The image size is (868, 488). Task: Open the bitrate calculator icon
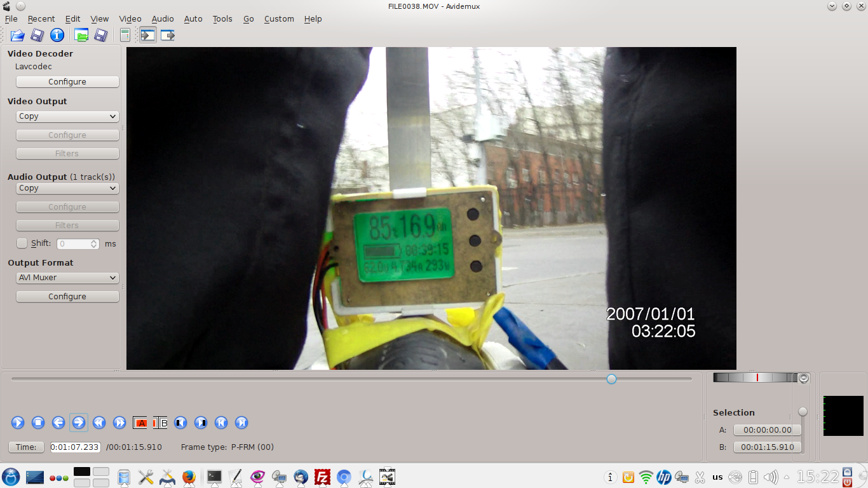pos(125,36)
